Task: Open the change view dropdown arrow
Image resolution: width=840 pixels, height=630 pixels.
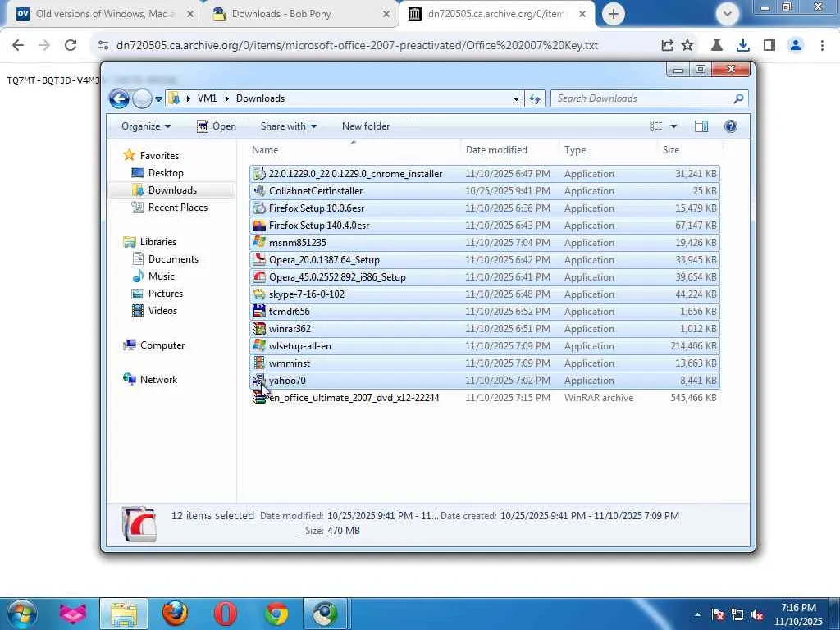Action: pyautogui.click(x=674, y=126)
